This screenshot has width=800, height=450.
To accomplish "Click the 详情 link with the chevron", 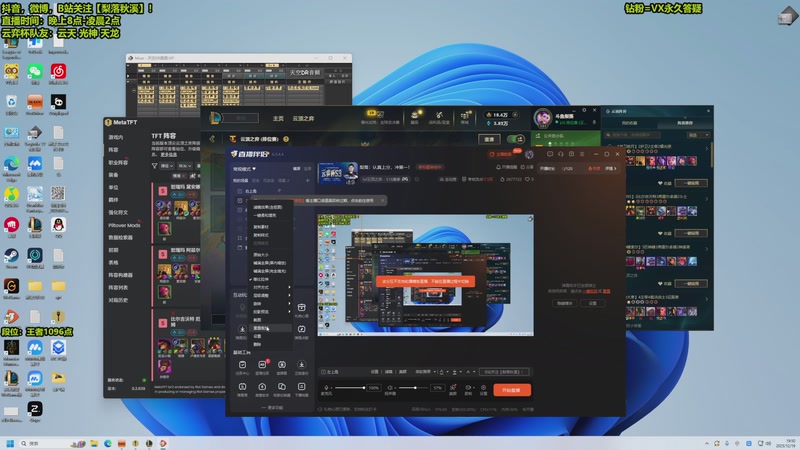I will click(611, 168).
